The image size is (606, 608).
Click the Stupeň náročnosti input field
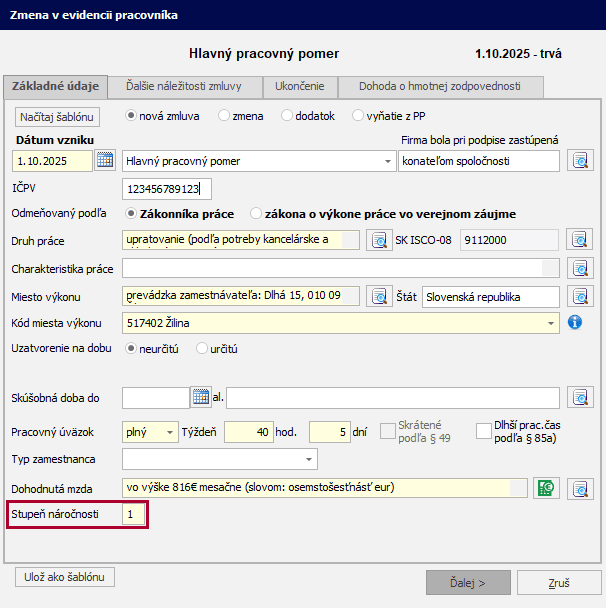133,515
